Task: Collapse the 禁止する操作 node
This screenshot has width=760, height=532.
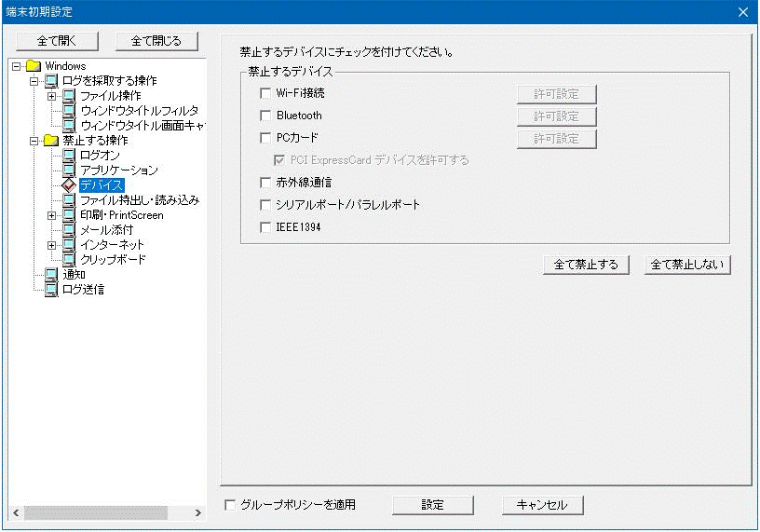Action: click(34, 141)
